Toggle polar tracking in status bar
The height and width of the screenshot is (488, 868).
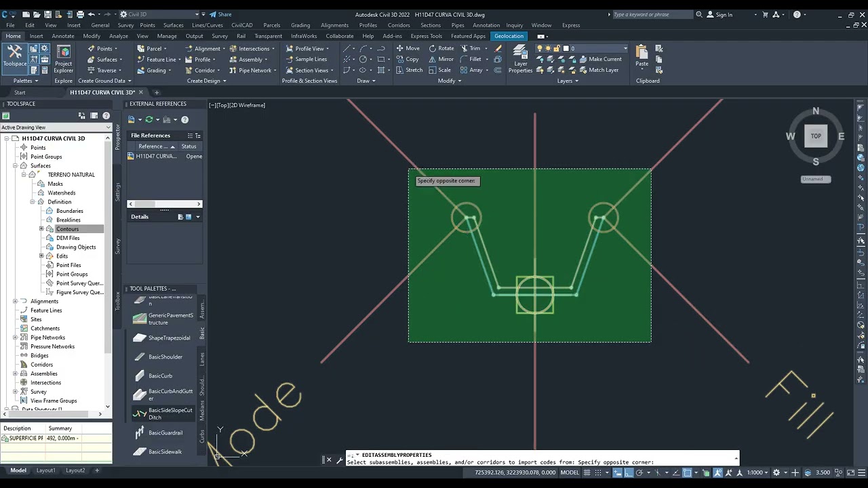pos(640,472)
